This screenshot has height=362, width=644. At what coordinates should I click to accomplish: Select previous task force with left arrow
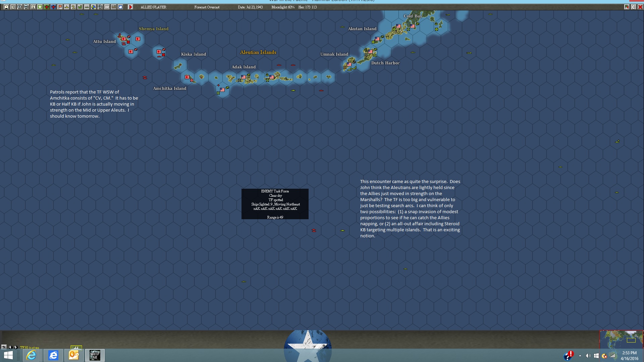pos(10,347)
